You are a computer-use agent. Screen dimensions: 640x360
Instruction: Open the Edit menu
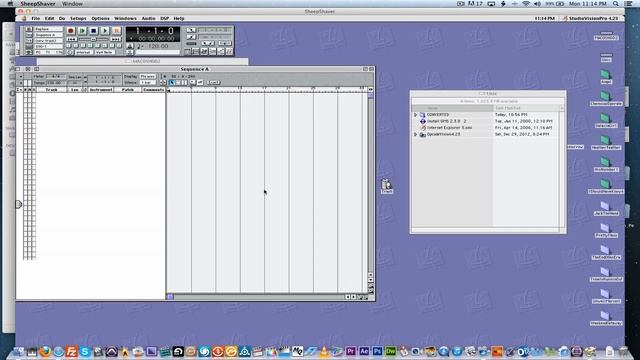(x=49, y=18)
